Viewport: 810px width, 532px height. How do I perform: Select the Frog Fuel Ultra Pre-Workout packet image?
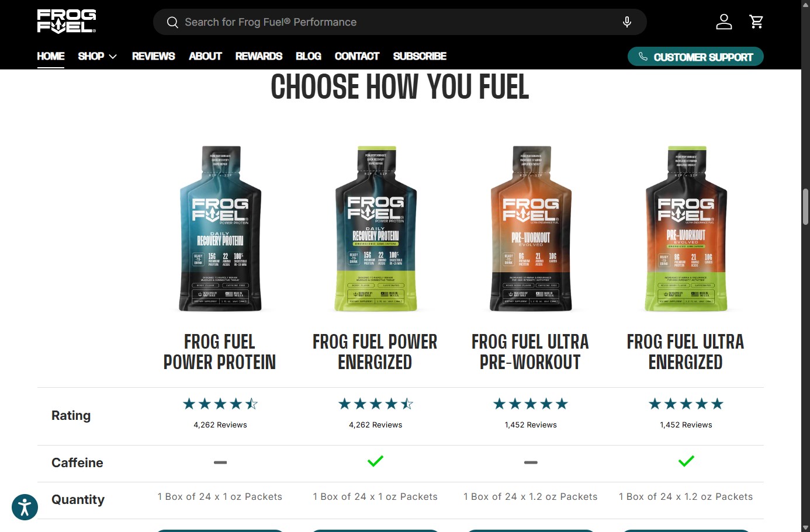point(531,229)
